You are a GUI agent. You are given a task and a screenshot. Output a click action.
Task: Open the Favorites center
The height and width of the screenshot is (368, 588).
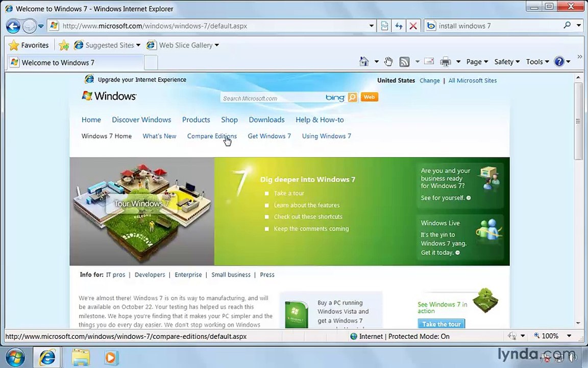click(x=29, y=45)
